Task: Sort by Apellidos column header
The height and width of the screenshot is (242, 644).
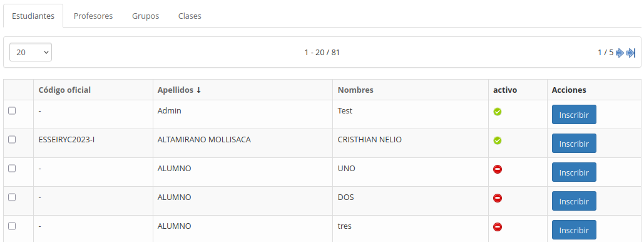Action: click(179, 90)
